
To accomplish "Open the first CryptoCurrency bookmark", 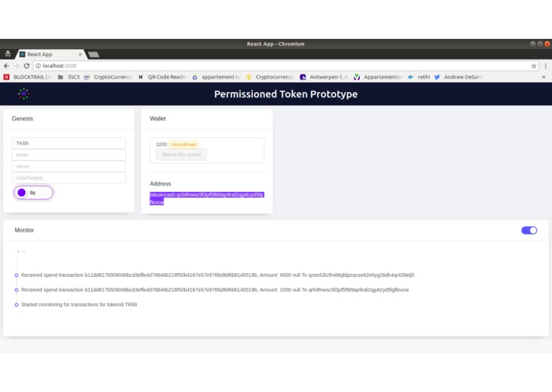I will pyautogui.click(x=108, y=77).
